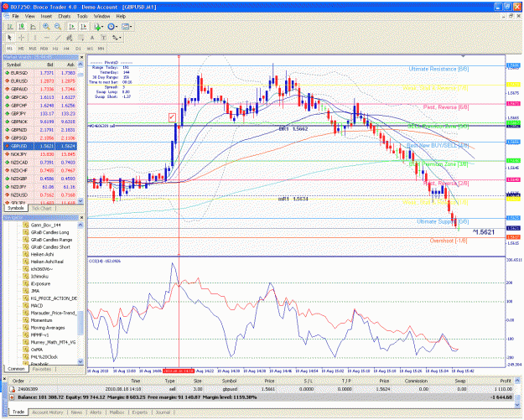The width and height of the screenshot is (524, 420).
Task: Open the Tools menu
Action: tap(82, 16)
